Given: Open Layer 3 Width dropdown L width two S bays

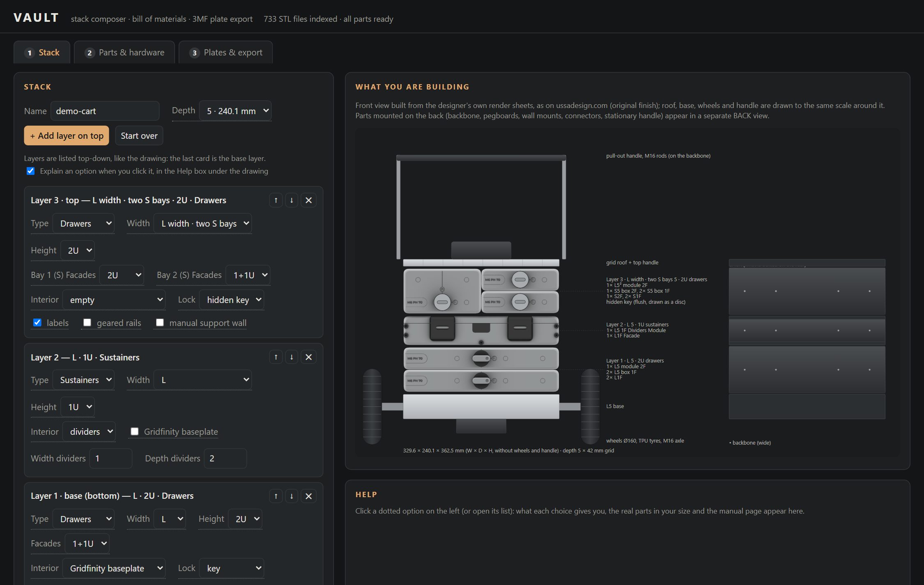Looking at the screenshot, I should tap(202, 223).
